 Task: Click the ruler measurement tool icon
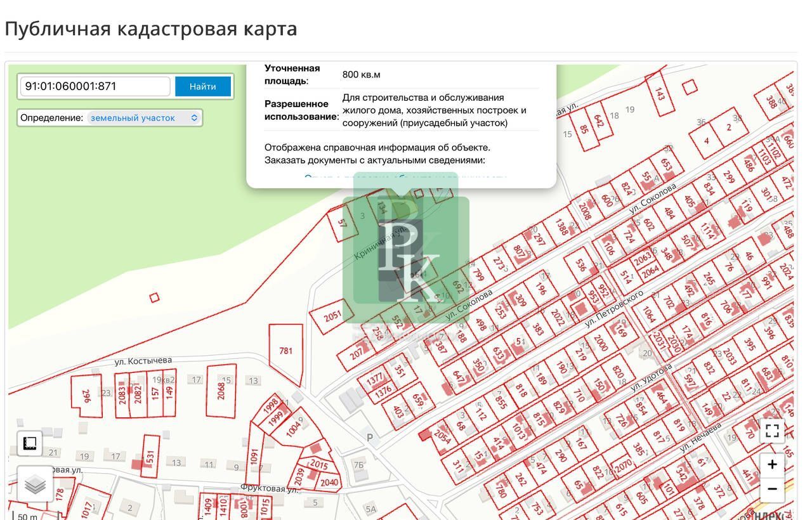pos(30,443)
